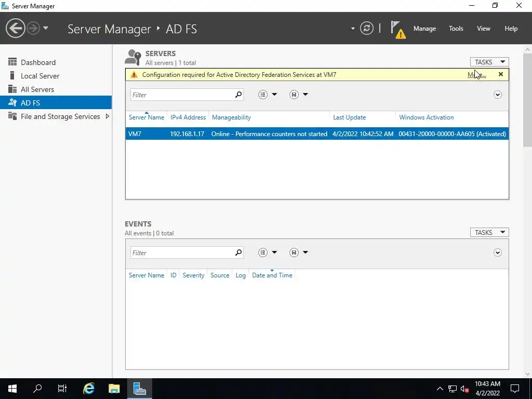Click Servers saved queries disk icon
This screenshot has height=399, width=532.
tap(294, 95)
